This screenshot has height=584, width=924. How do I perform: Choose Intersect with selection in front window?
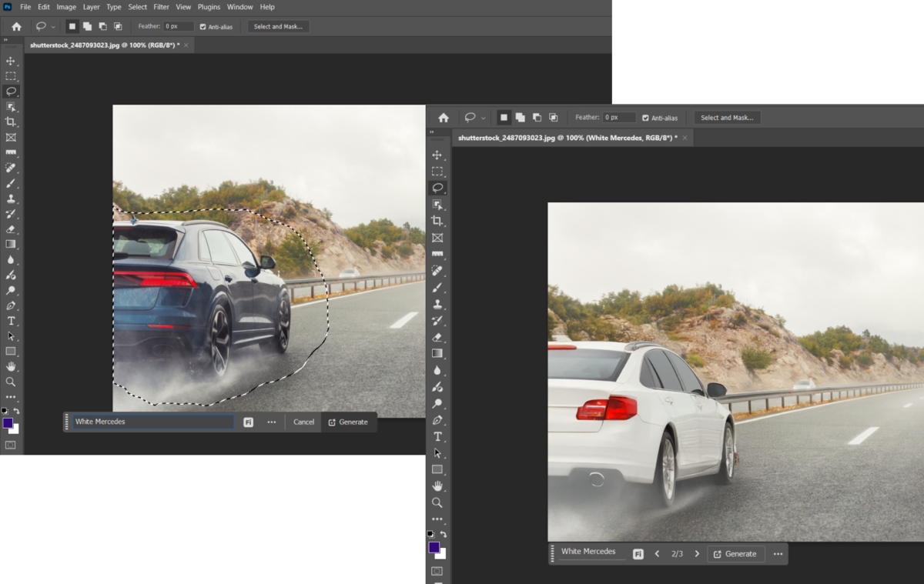pos(554,118)
